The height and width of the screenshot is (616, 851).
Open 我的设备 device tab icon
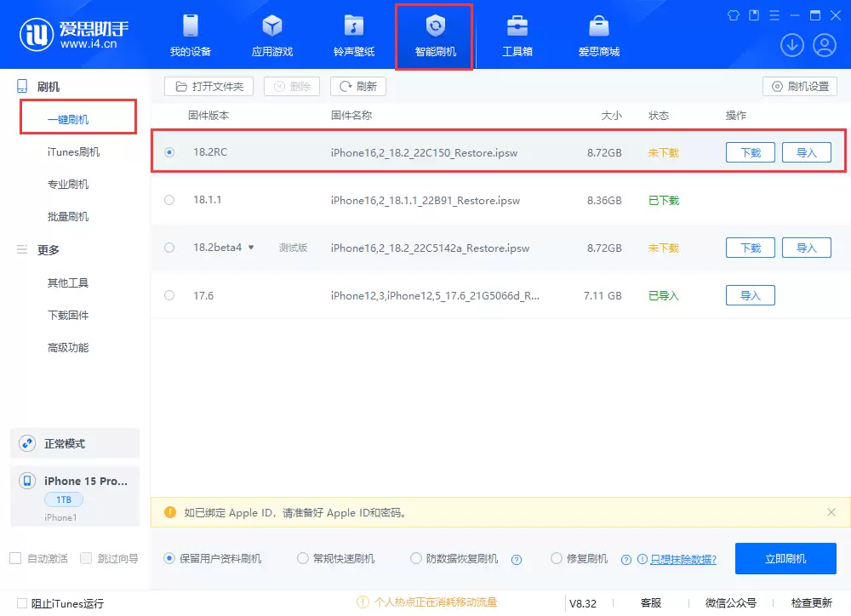[x=190, y=26]
